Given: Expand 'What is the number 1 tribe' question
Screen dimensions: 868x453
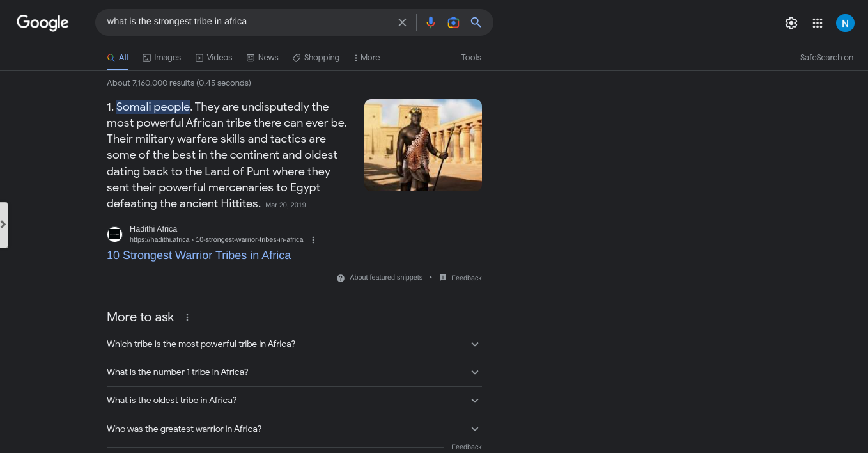Looking at the screenshot, I should pyautogui.click(x=294, y=372).
